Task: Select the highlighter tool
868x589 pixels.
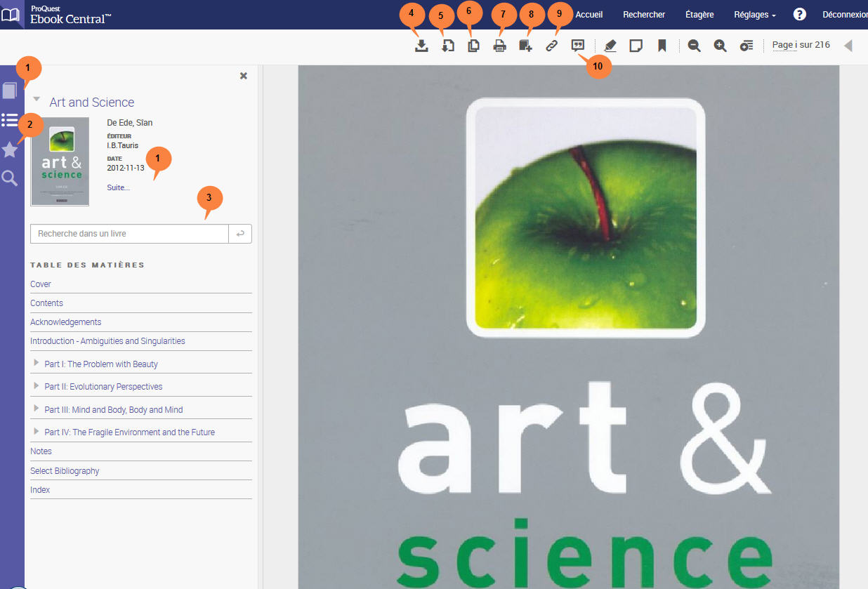Action: click(610, 46)
